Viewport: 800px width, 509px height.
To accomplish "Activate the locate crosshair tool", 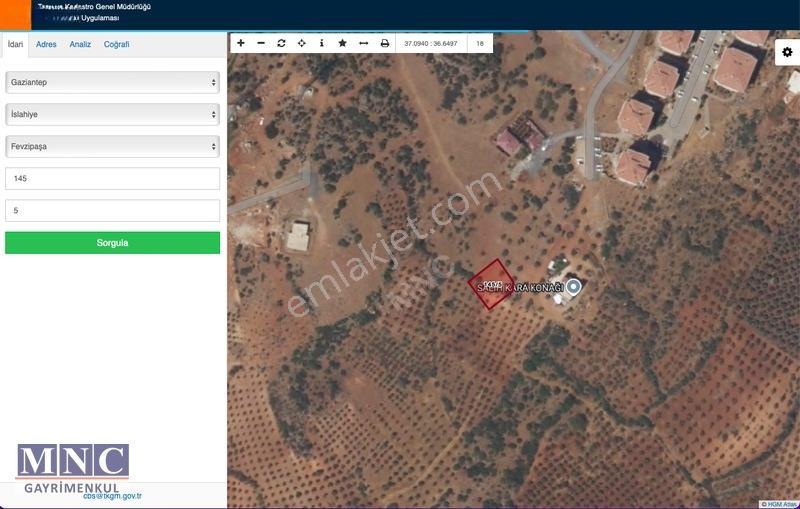I will [x=302, y=43].
